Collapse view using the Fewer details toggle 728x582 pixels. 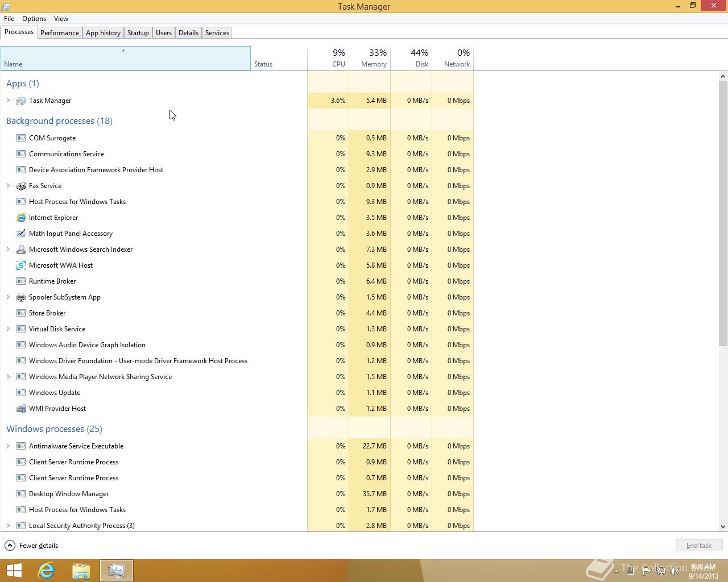(32, 546)
